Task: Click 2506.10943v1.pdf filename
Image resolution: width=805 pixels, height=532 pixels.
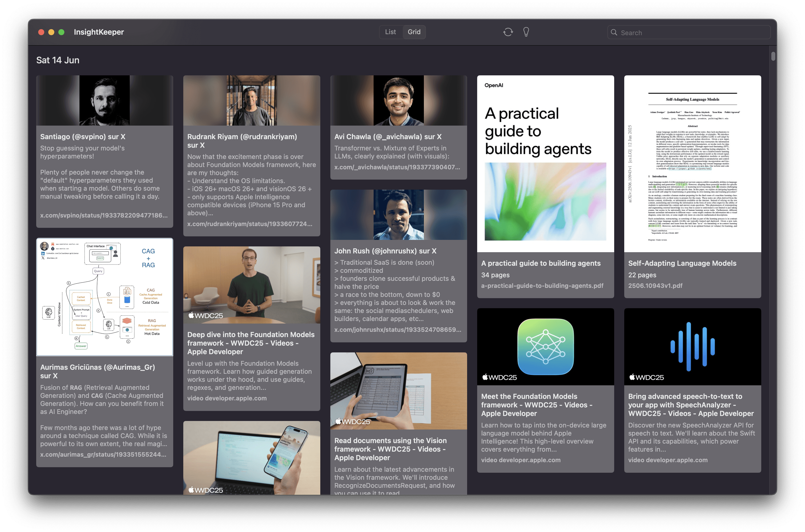Action: pos(655,286)
